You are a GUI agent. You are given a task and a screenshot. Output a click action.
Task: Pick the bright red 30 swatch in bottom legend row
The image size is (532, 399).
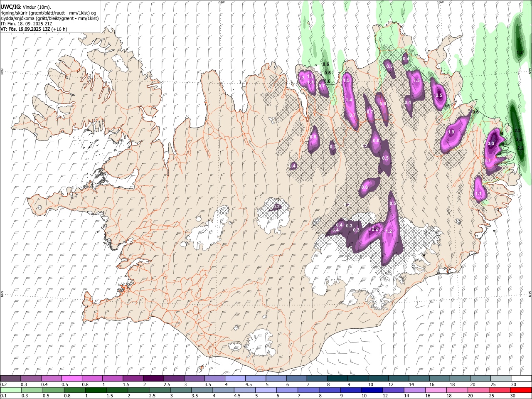point(520,390)
